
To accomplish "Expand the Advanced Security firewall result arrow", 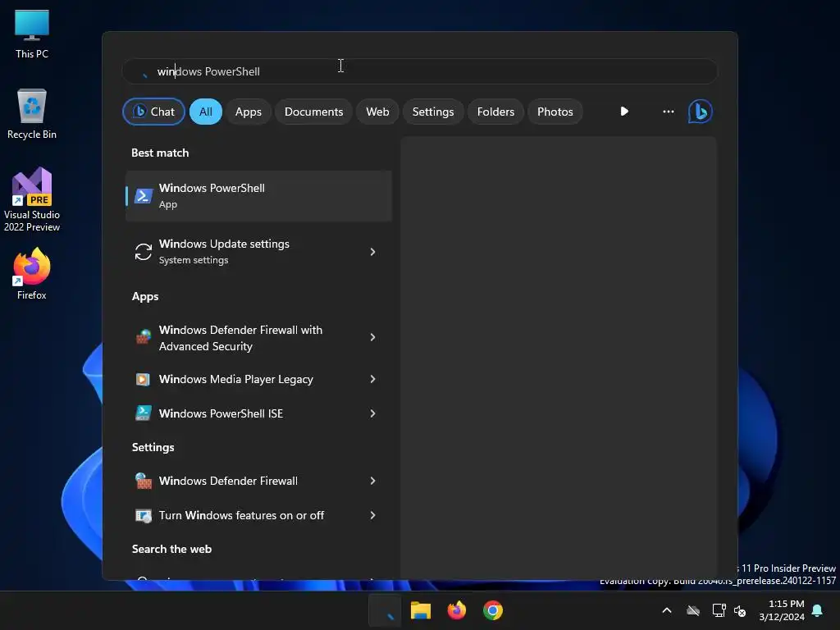I will point(372,337).
